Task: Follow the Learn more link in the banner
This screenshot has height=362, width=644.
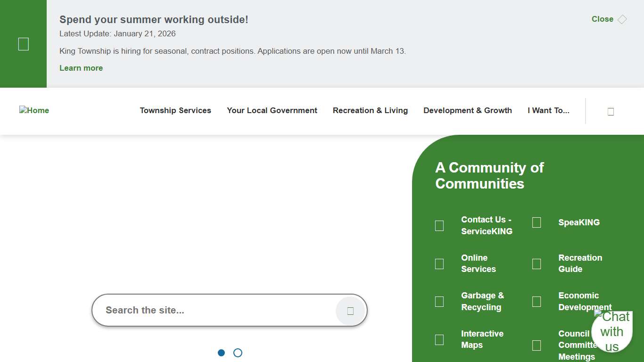Action: click(x=81, y=68)
